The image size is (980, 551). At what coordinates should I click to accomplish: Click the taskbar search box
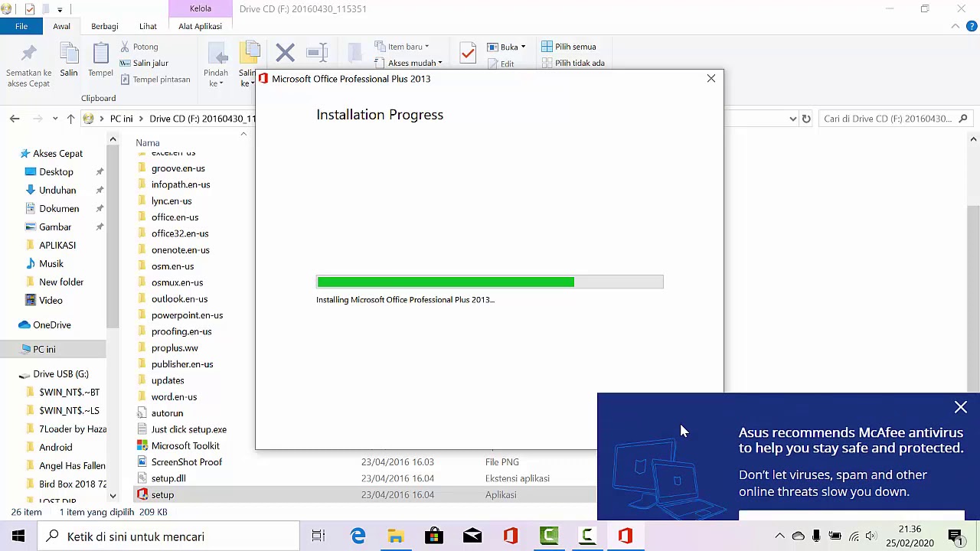point(168,536)
